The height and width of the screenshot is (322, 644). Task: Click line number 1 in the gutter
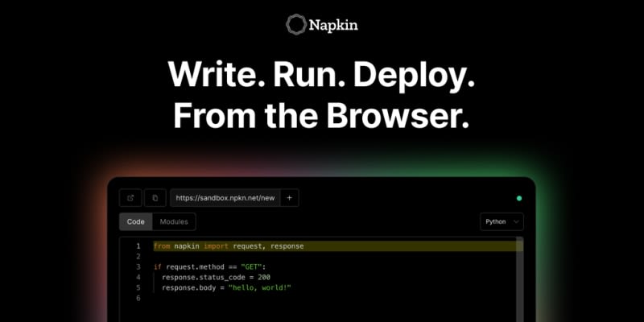click(138, 246)
